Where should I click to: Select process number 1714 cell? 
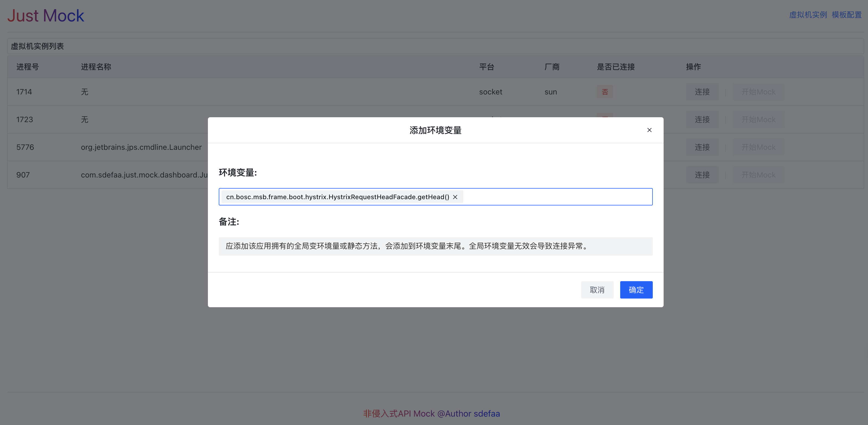pyautogui.click(x=24, y=92)
